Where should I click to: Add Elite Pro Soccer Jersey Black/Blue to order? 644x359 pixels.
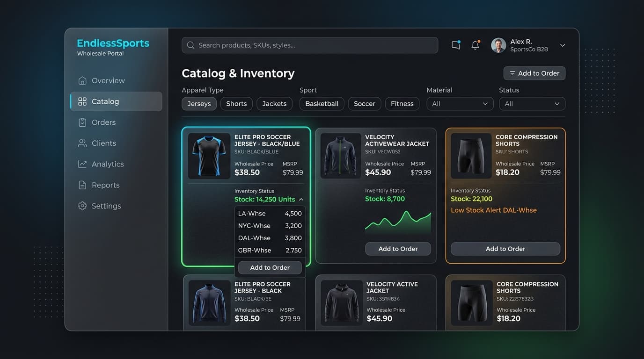tap(270, 267)
